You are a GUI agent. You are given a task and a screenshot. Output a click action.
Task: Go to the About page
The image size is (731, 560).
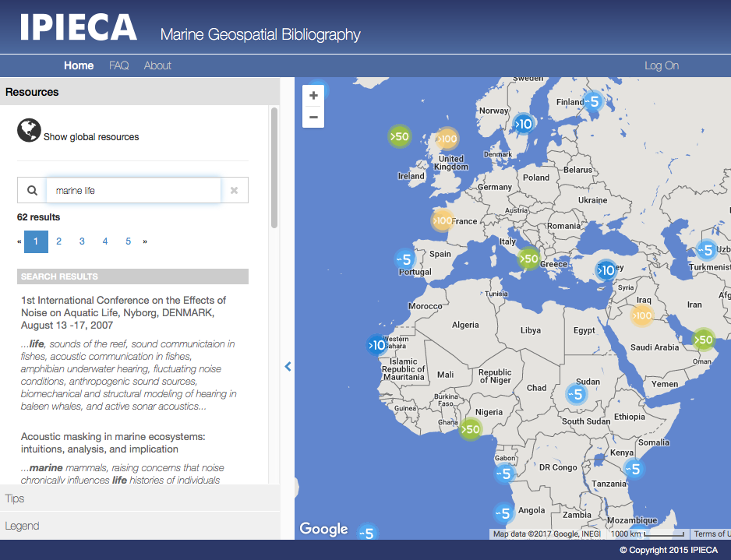pos(157,65)
